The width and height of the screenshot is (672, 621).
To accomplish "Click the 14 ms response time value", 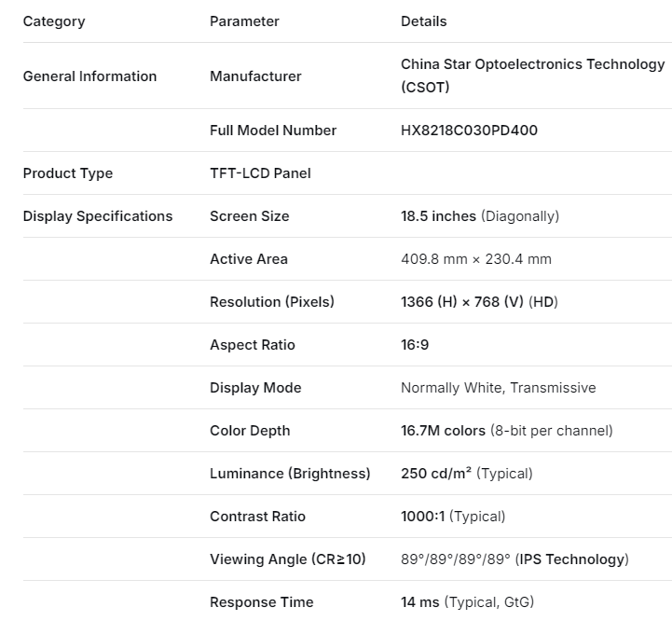I will click(x=420, y=602).
